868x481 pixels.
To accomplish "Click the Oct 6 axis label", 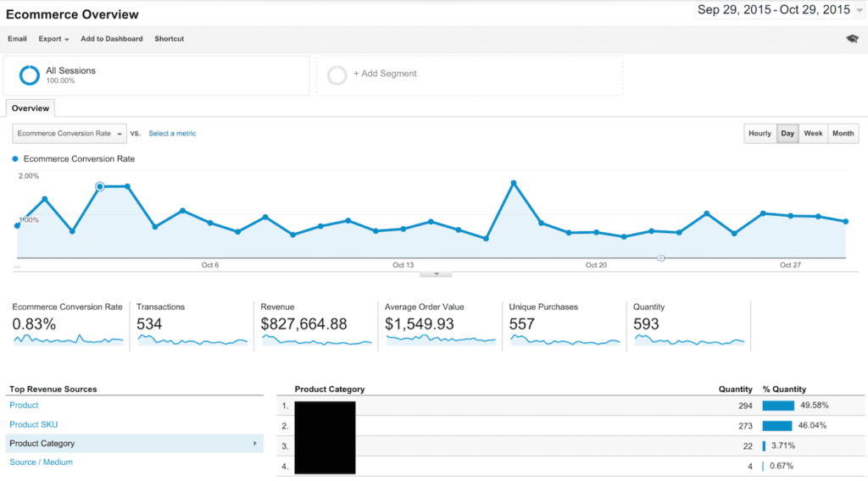I will [x=210, y=265].
